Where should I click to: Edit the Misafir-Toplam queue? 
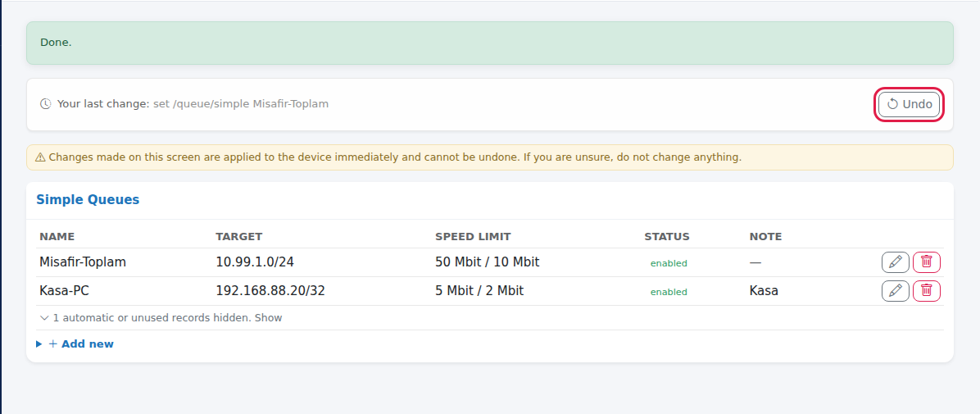click(x=895, y=262)
